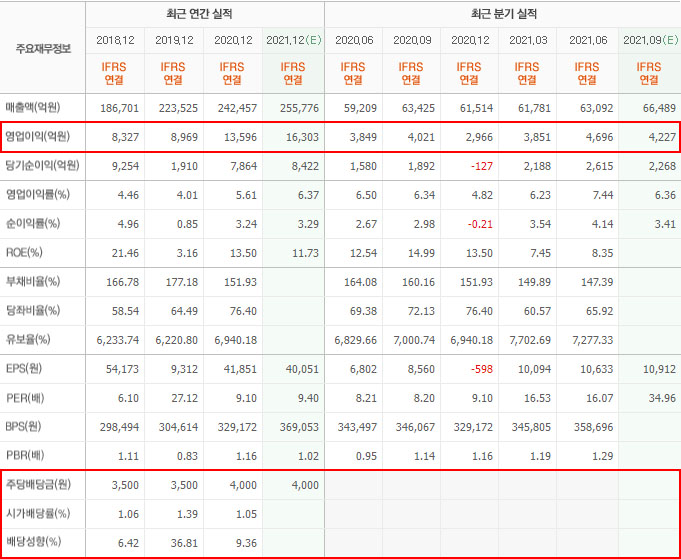Click the PER value 27.12
This screenshot has width=681, height=559.
click(x=185, y=398)
